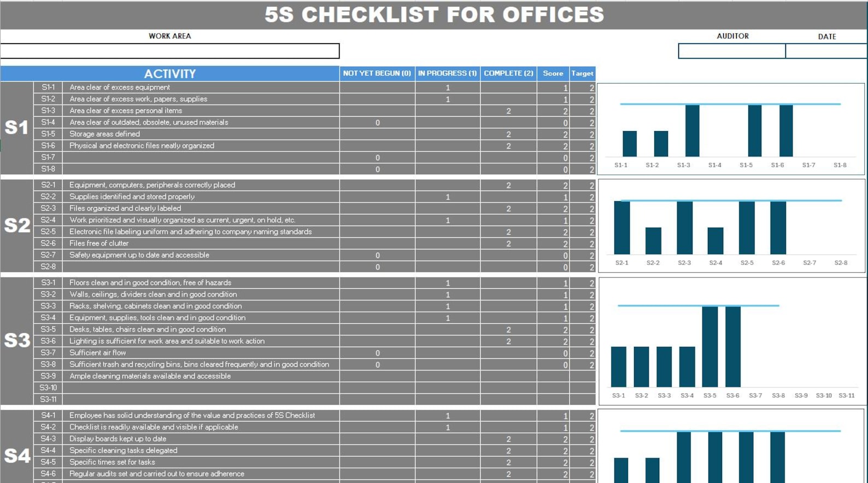
Task: Select the ACTIVITY column header
Action: pos(169,74)
